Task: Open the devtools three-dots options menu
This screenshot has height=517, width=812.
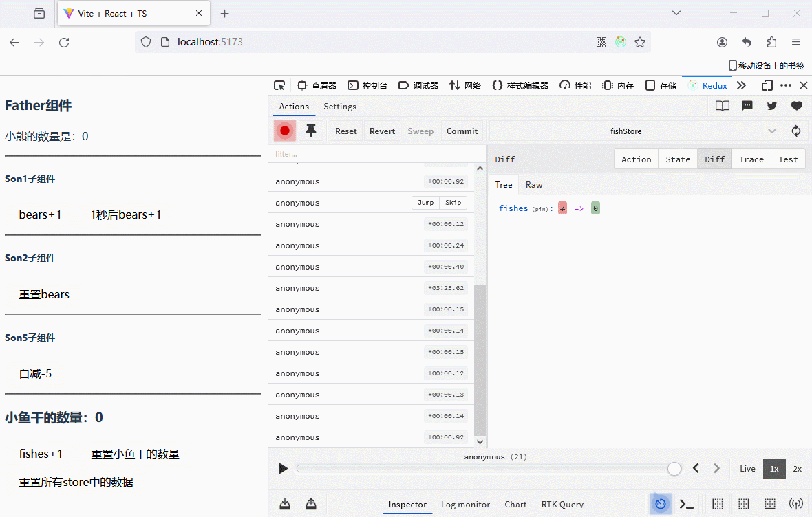Action: [x=786, y=85]
